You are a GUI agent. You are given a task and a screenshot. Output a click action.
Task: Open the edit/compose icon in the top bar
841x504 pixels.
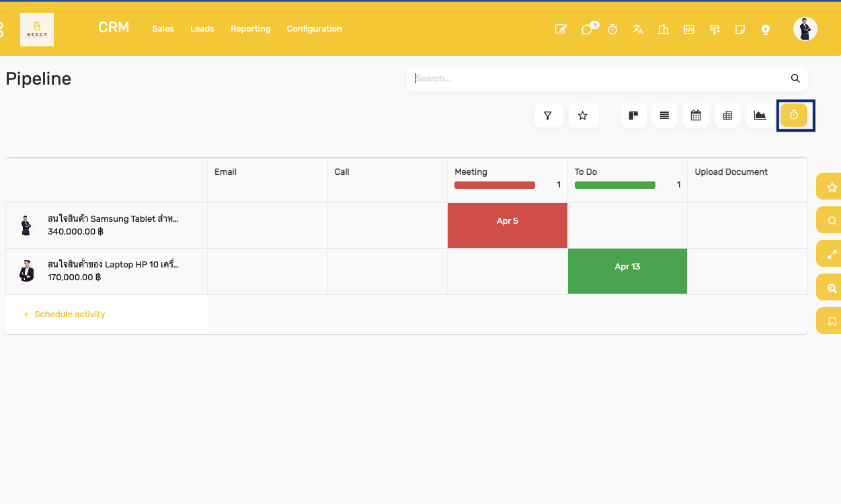tap(561, 29)
